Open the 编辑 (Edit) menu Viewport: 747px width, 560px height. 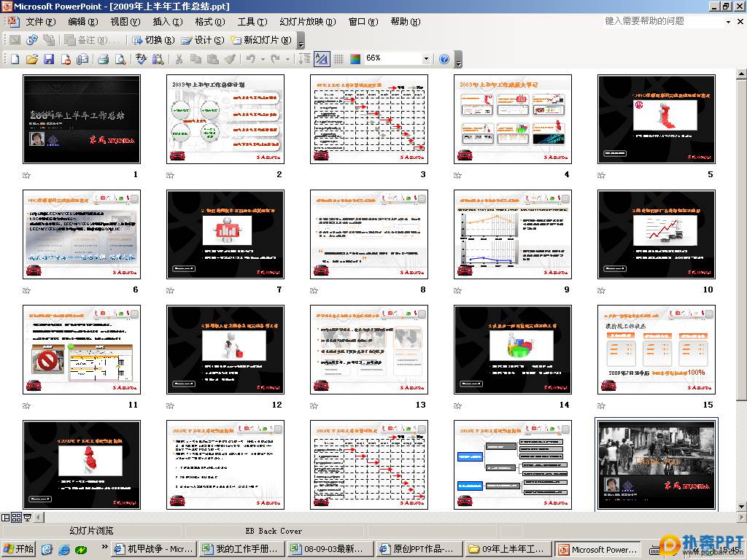point(83,22)
